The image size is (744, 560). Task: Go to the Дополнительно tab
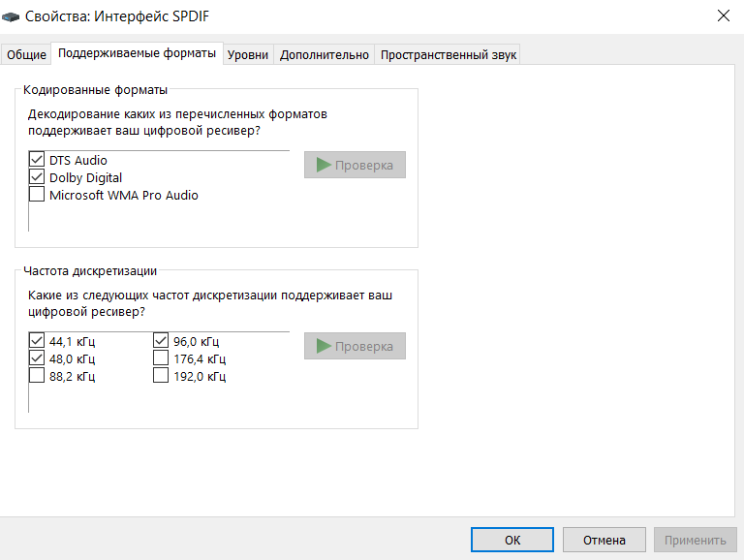325,55
